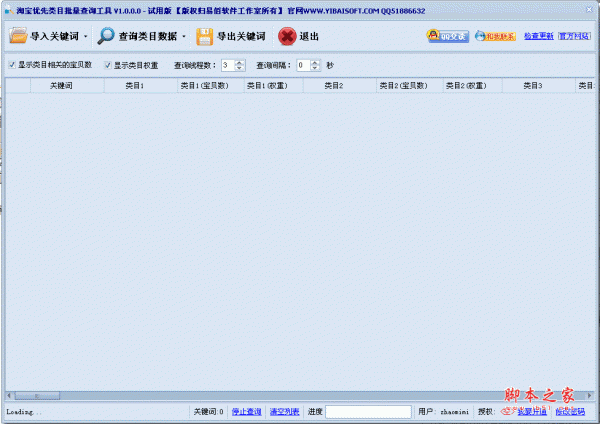Image resolution: width=600 pixels, height=424 pixels.
Task: Close the window with the title bar X
Action: point(590,10)
